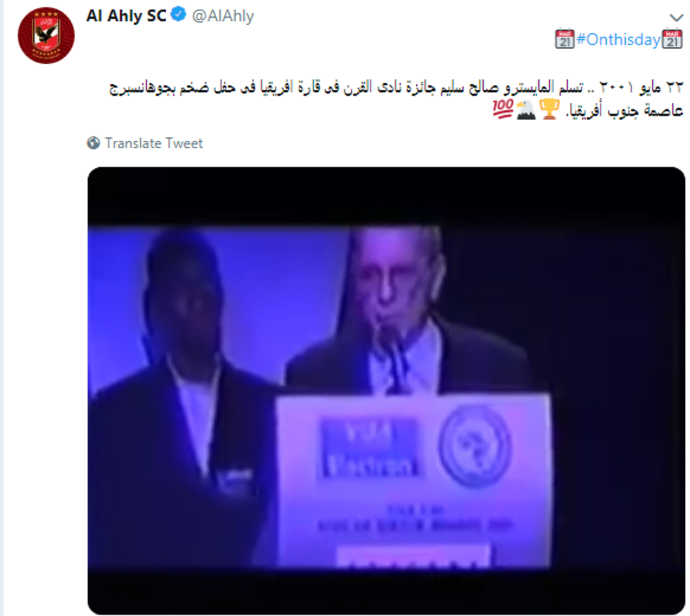The width and height of the screenshot is (690, 616).
Task: Open the Al Ahly eagle profile avatar
Action: pyautogui.click(x=46, y=36)
